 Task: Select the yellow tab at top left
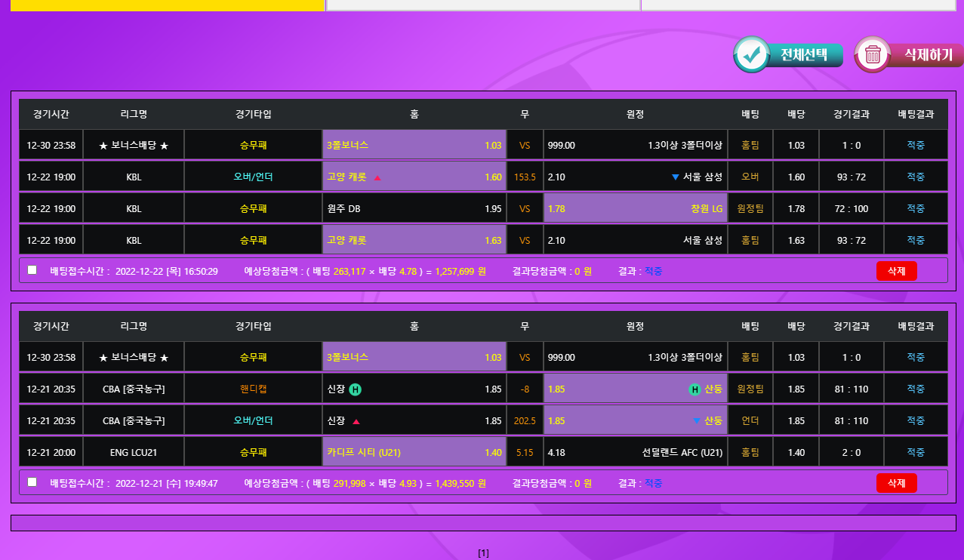coord(168,5)
